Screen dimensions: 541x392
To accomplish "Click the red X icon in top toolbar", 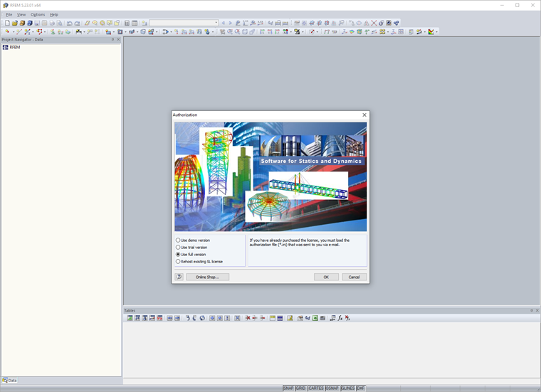I will [x=374, y=23].
